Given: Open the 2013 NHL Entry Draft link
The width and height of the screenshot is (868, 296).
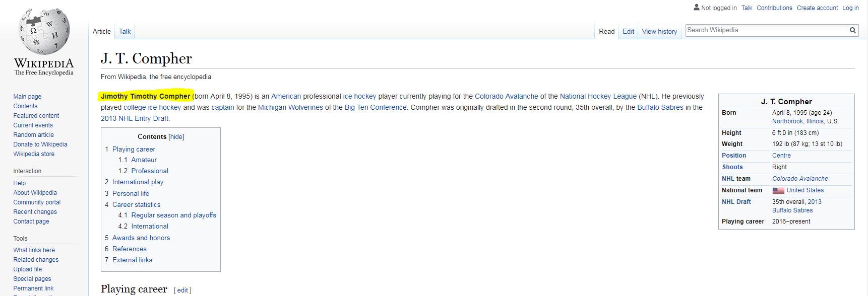Looking at the screenshot, I should (x=135, y=118).
